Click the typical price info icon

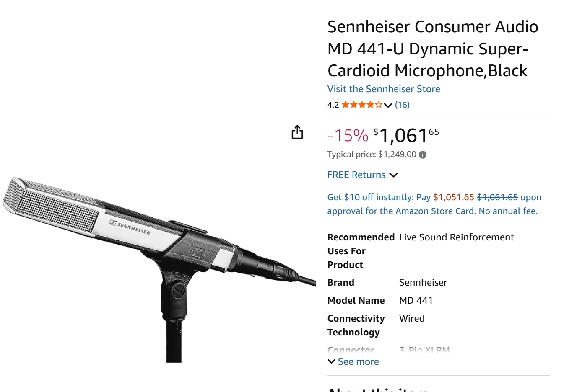click(423, 155)
